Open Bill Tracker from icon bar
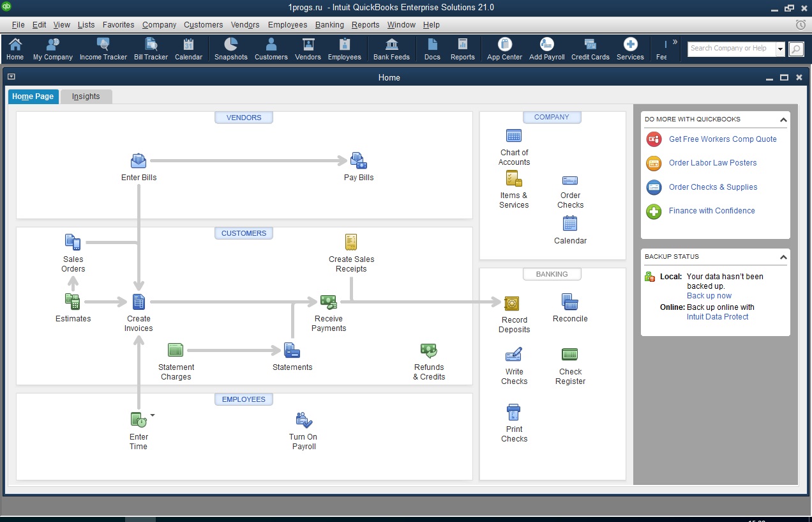The width and height of the screenshot is (812, 522). 151,49
